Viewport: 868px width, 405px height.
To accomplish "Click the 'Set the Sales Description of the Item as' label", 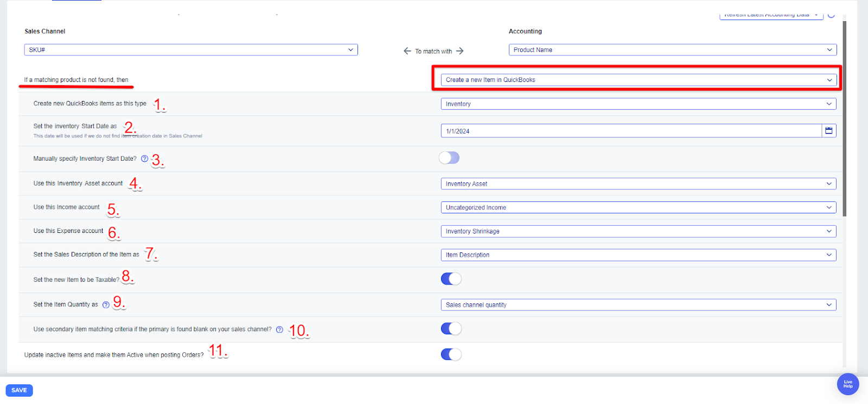I will coord(86,255).
